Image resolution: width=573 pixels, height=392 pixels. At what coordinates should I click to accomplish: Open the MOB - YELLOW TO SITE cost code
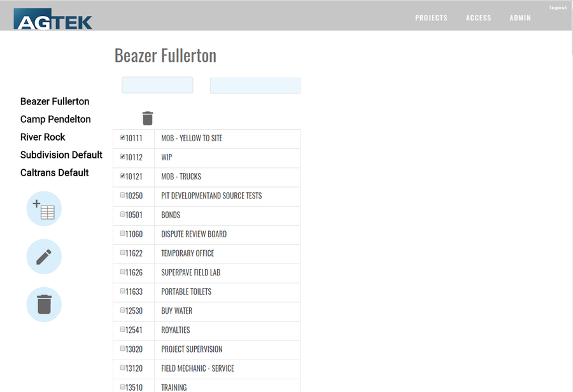(x=193, y=137)
